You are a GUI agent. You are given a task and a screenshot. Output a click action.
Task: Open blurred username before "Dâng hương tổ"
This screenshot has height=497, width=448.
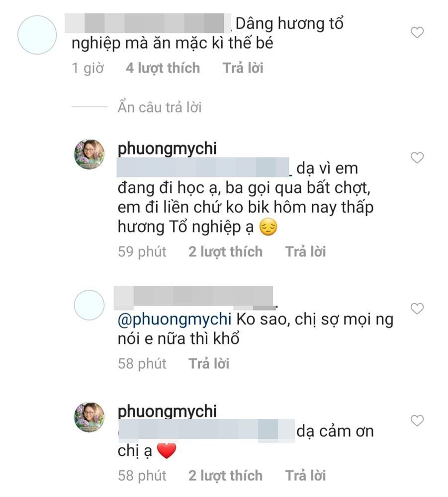149,23
